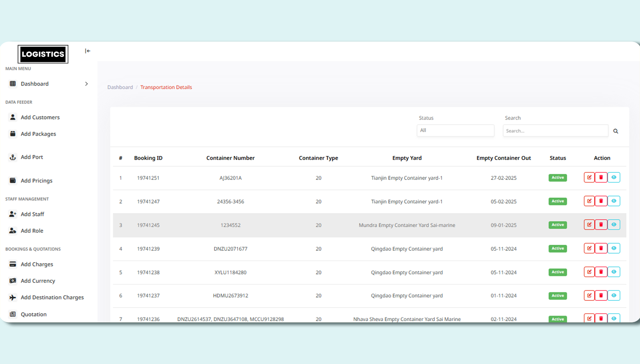Viewport: 640px width, 364px height.
Task: Click the edit icon for booking 19741237
Action: (589, 296)
